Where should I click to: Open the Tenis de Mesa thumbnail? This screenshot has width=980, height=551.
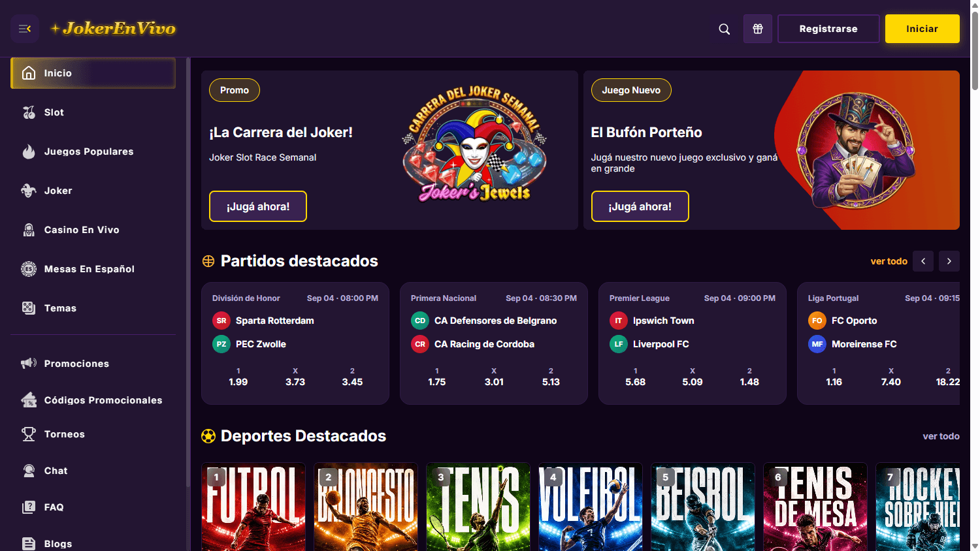tap(815, 507)
